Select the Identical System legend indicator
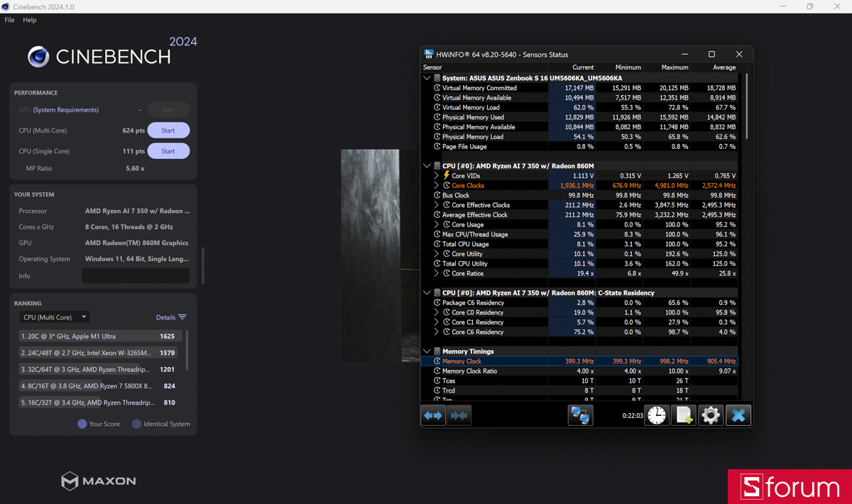Image resolution: width=852 pixels, height=504 pixels. click(136, 424)
